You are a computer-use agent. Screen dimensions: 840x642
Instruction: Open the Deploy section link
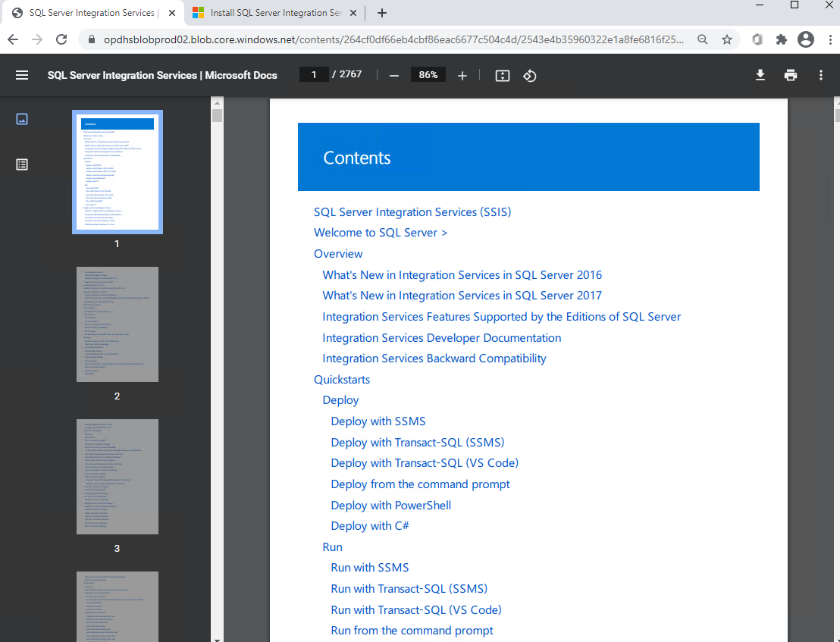coord(340,400)
